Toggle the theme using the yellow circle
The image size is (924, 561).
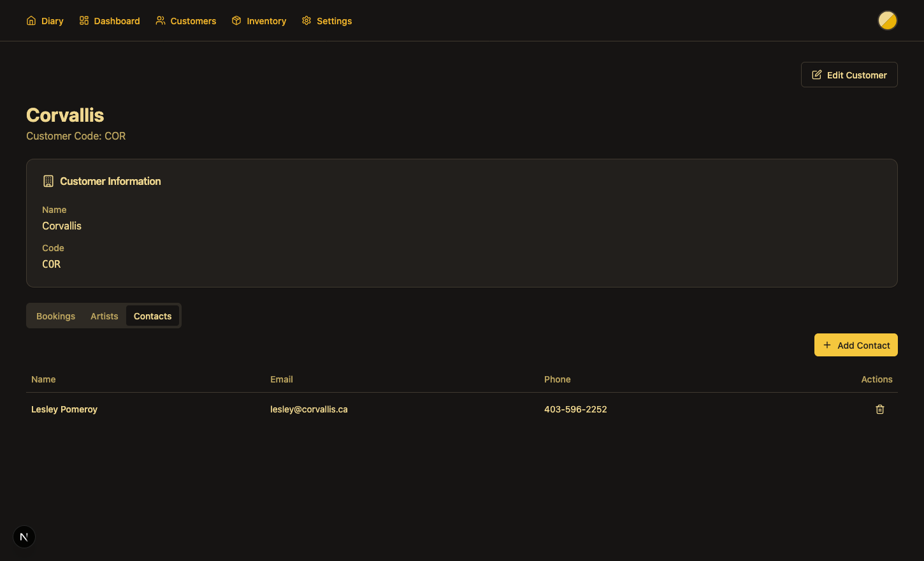click(887, 20)
